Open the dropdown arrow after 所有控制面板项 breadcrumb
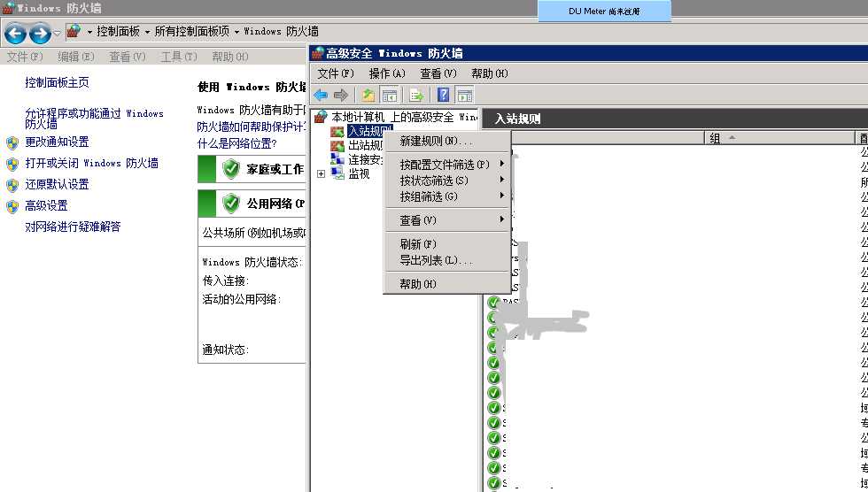This screenshot has height=492, width=868. (x=236, y=32)
